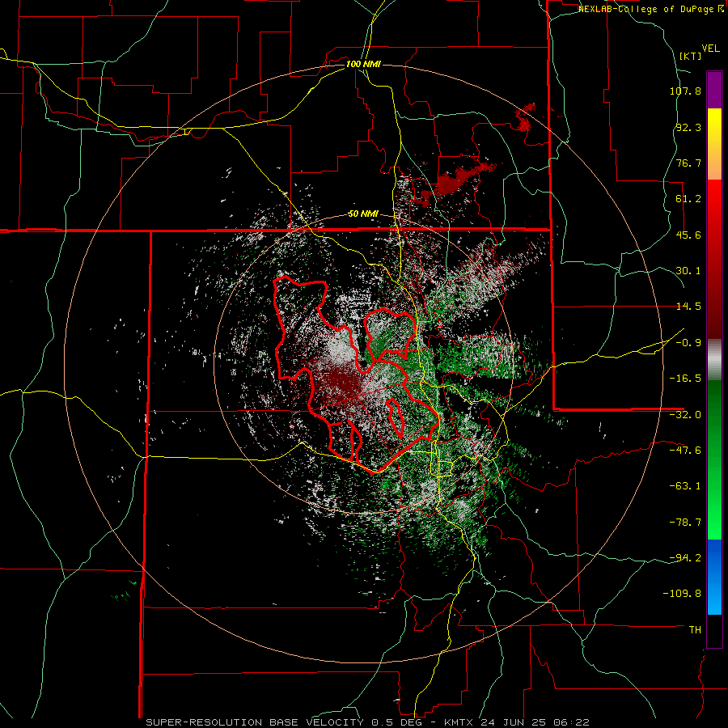This screenshot has height=728, width=728.
Task: Click the -32.0 legend value
Action: (x=685, y=415)
